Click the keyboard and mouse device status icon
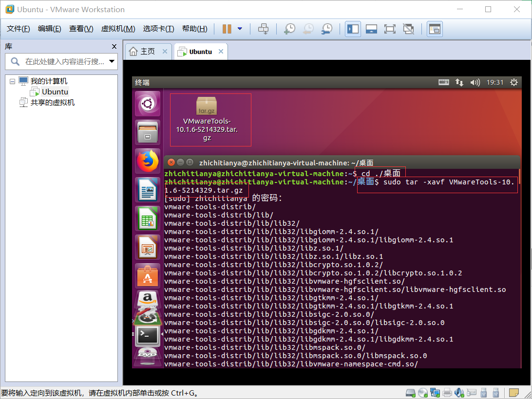 pos(472,393)
